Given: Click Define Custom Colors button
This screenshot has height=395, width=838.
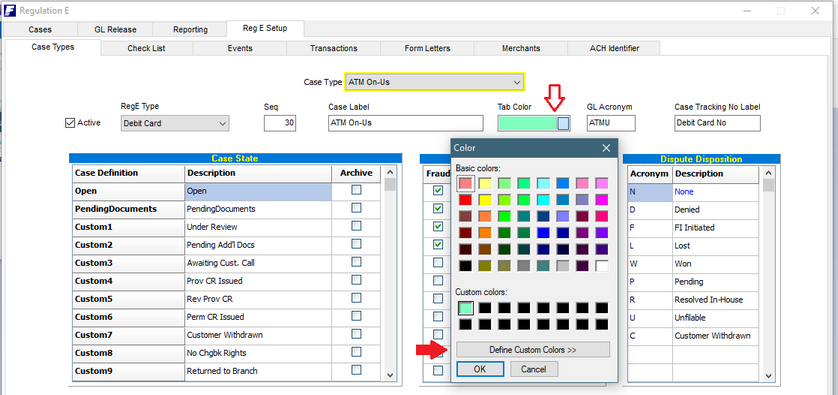Looking at the screenshot, I should [533, 350].
